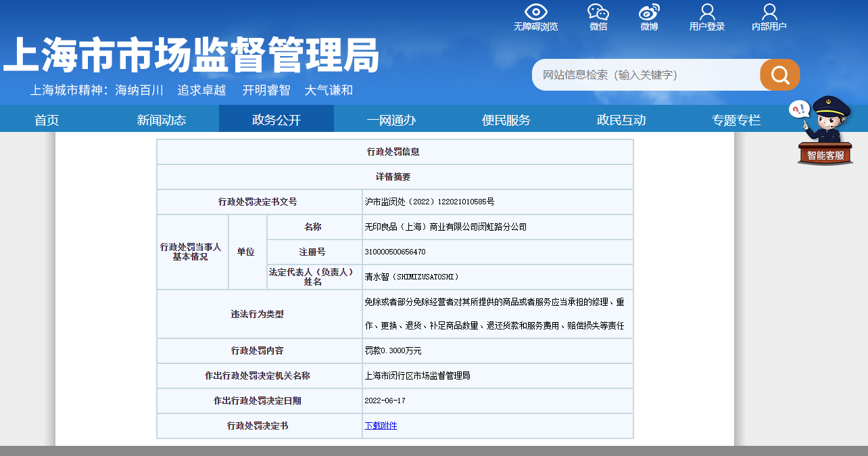Open the 微博 Weibo icon
This screenshot has height=456, width=868.
tap(650, 12)
